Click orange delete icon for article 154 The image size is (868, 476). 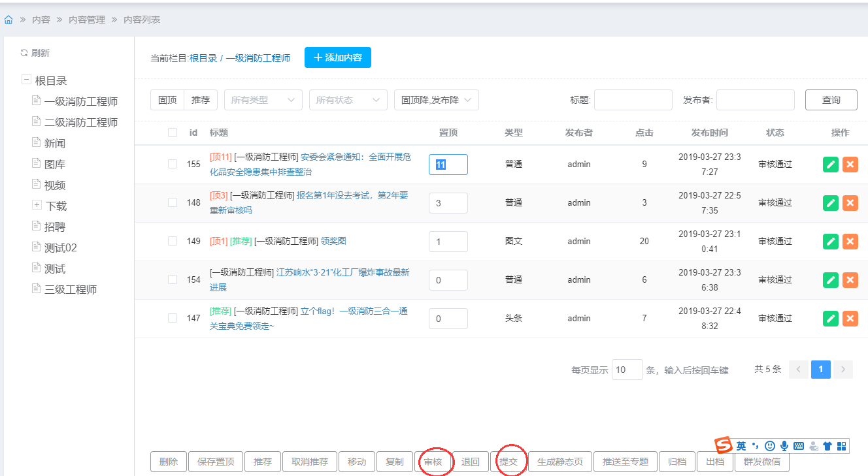(x=850, y=280)
